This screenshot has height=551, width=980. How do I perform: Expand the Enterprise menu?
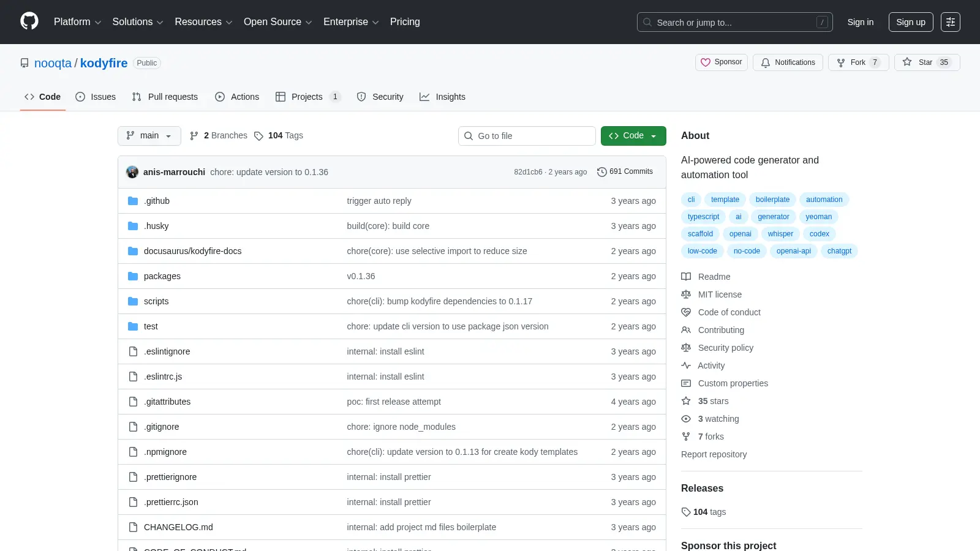(x=351, y=22)
